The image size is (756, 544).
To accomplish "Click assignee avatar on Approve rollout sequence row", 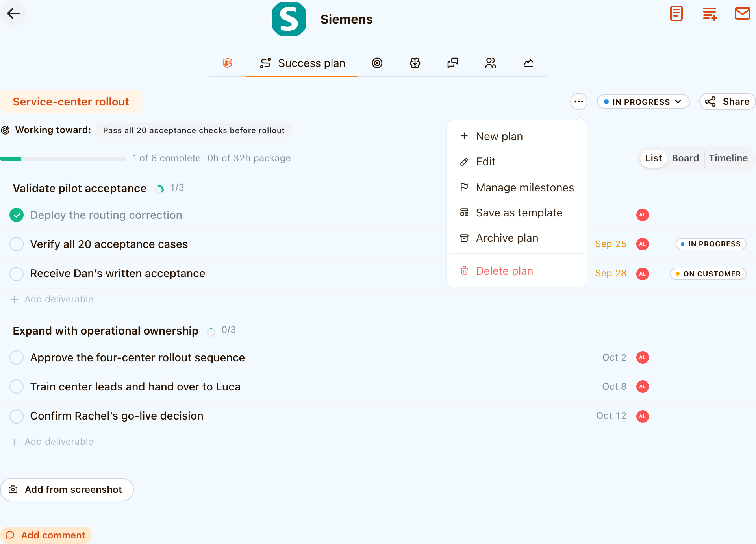I will tap(643, 357).
